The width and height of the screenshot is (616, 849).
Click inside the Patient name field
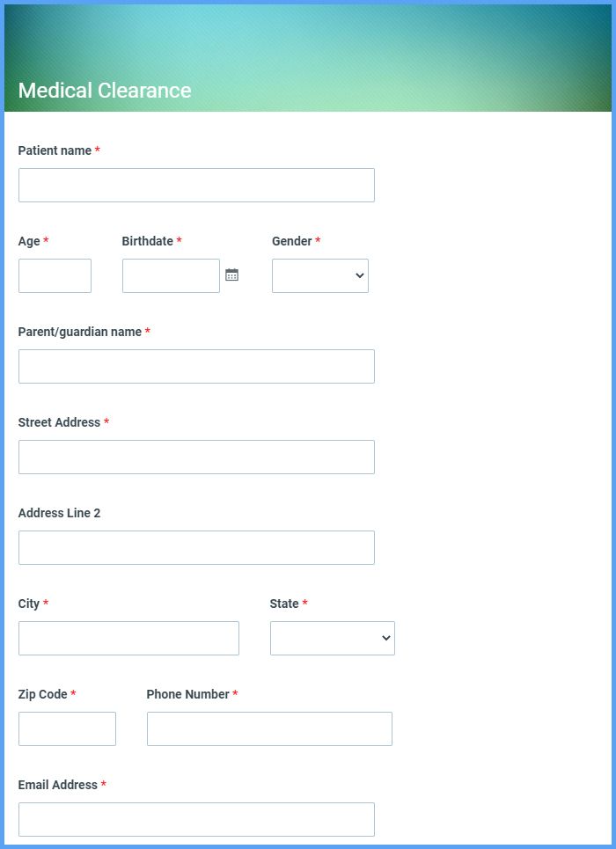tap(195, 185)
